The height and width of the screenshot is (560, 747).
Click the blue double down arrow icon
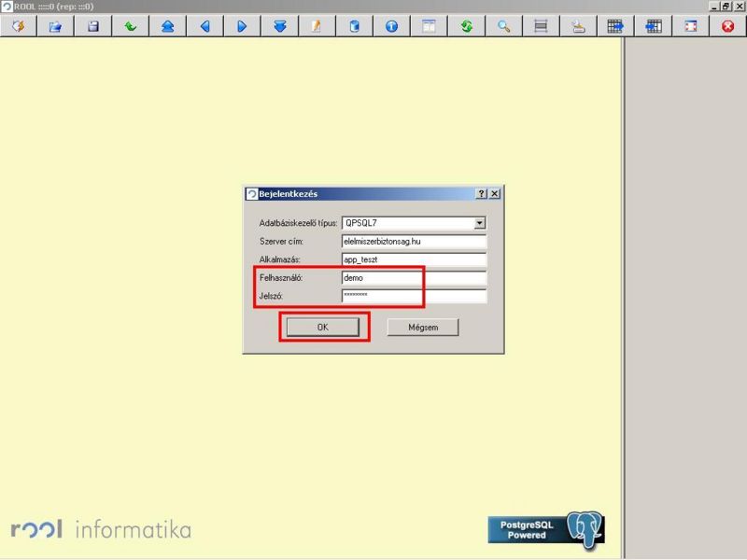point(279,27)
